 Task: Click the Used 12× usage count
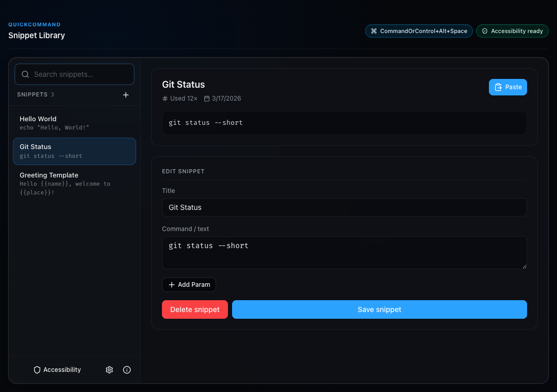(180, 99)
